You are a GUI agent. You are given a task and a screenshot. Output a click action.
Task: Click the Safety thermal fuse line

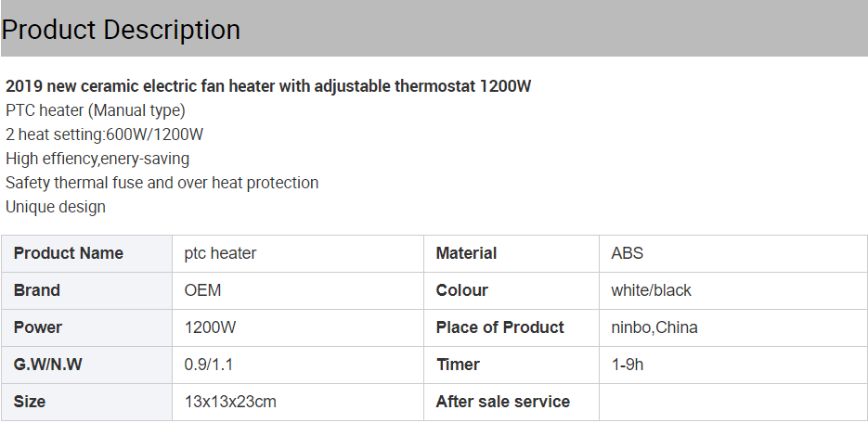162,183
